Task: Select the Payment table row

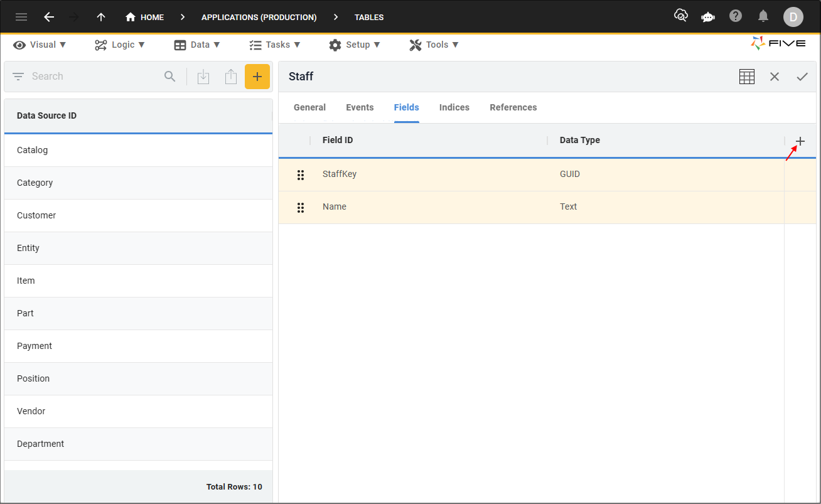Action: [138, 346]
